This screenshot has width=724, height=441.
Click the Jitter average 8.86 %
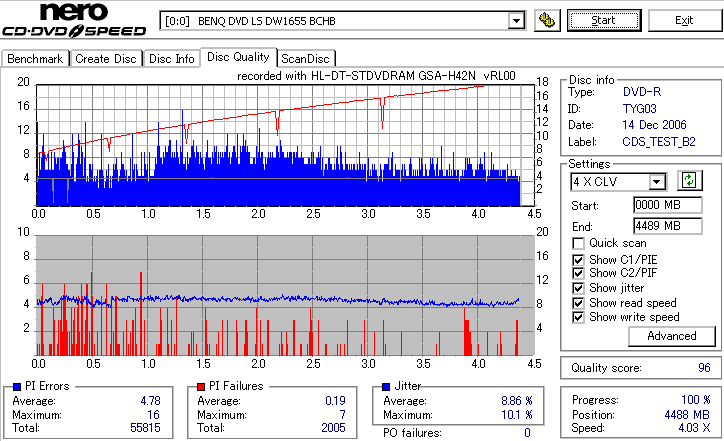[x=517, y=401]
